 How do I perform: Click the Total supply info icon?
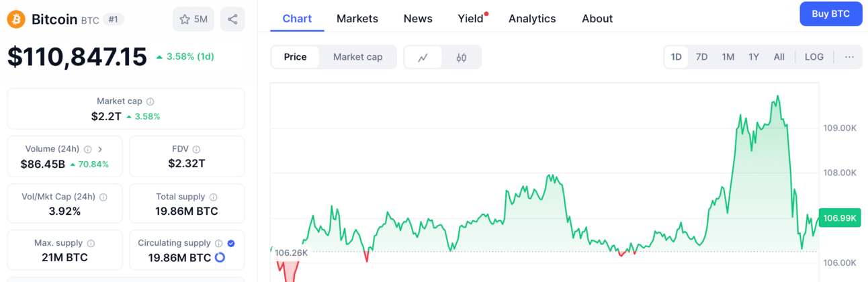pos(213,197)
